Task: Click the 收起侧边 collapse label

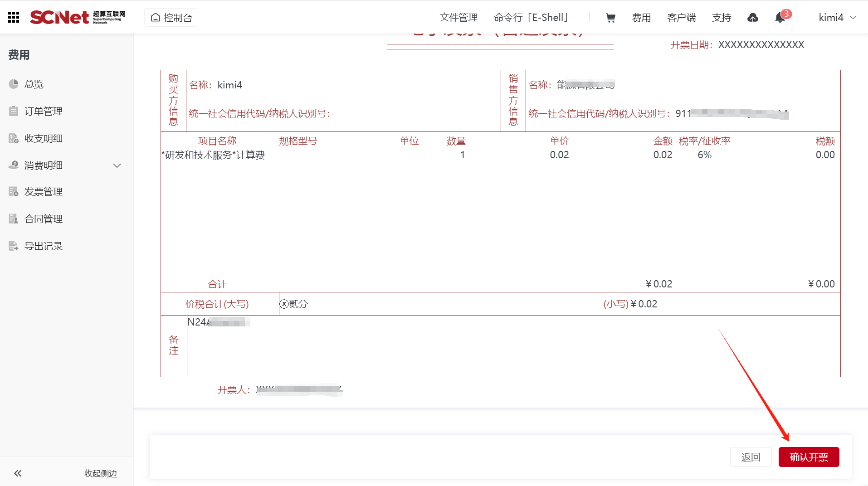Action: (100, 473)
